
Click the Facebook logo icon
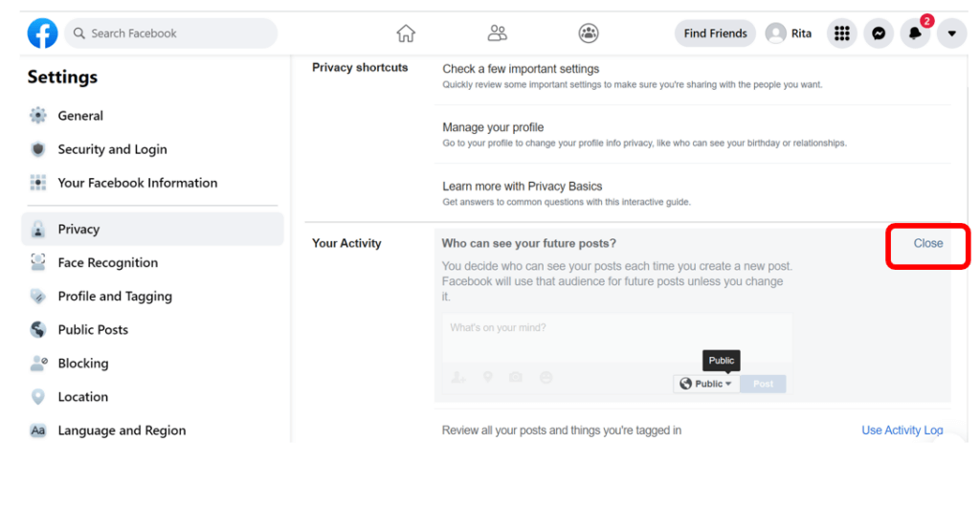(x=42, y=33)
